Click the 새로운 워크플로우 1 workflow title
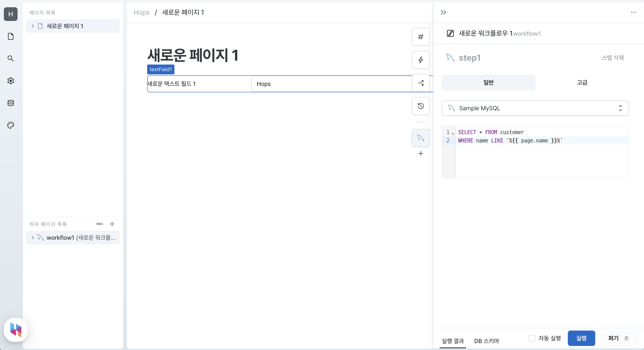The image size is (644, 350). click(x=486, y=33)
